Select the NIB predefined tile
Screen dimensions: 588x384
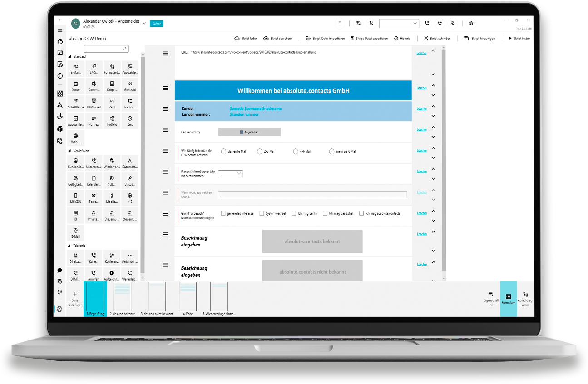click(x=130, y=198)
